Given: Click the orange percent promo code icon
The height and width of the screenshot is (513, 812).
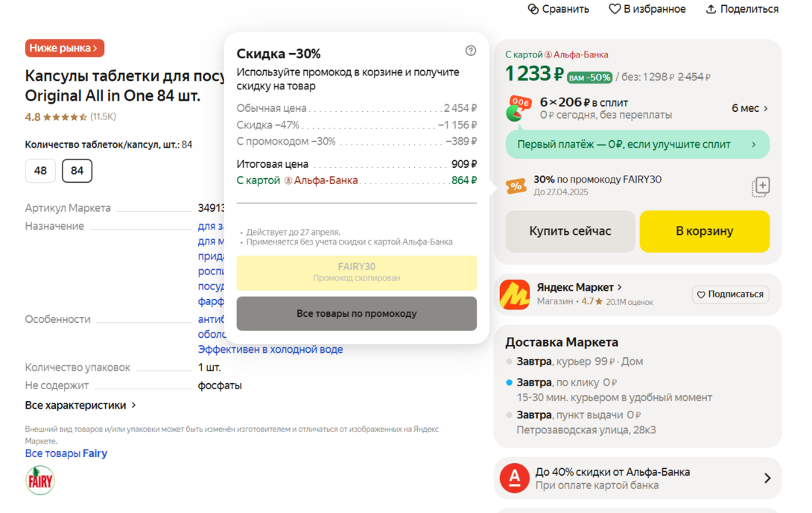Looking at the screenshot, I should tap(516, 186).
